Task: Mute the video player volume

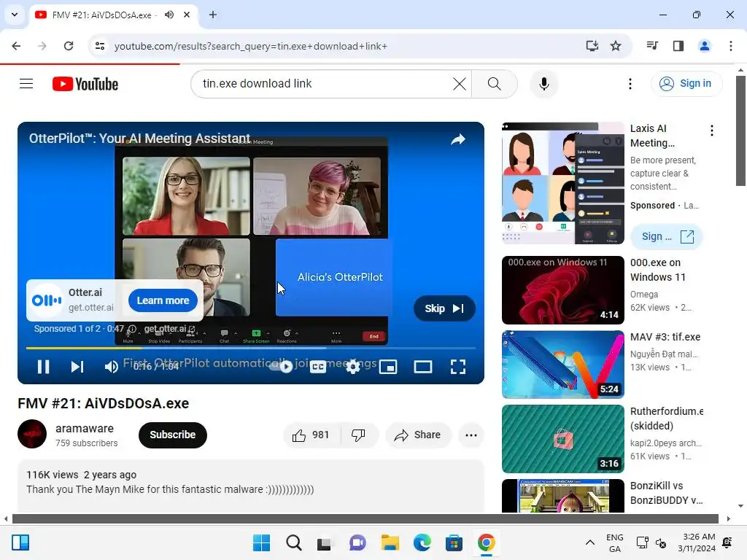Action: pyautogui.click(x=112, y=366)
